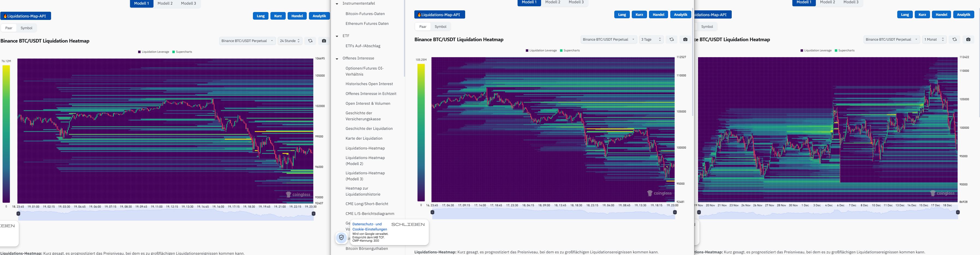This screenshot has width=980, height=255.
Task: Select Modell 1 tab in left window
Action: [x=141, y=4]
